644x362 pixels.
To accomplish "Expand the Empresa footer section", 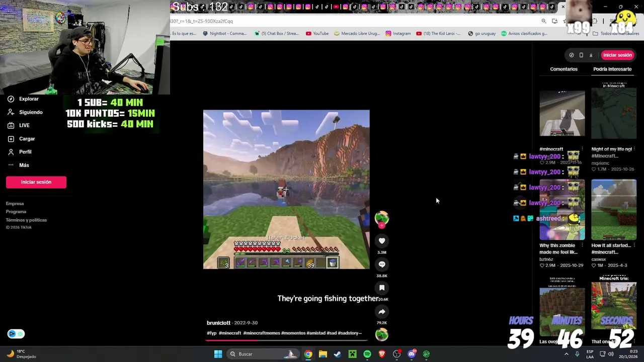I will pos(15,204).
